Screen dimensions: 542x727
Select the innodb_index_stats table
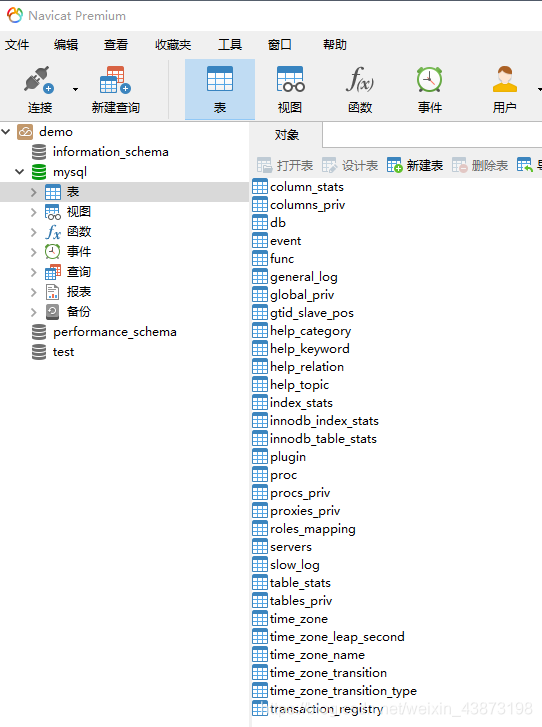click(x=316, y=421)
